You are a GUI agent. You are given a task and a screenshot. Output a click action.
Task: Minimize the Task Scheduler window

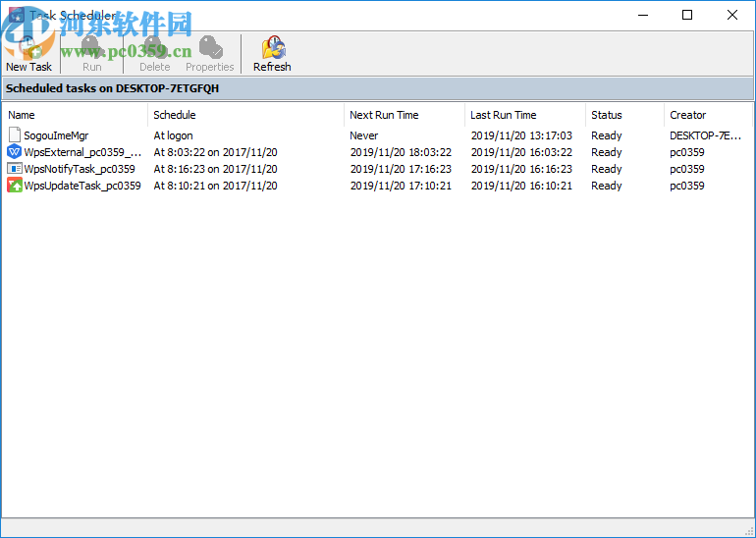click(x=643, y=15)
